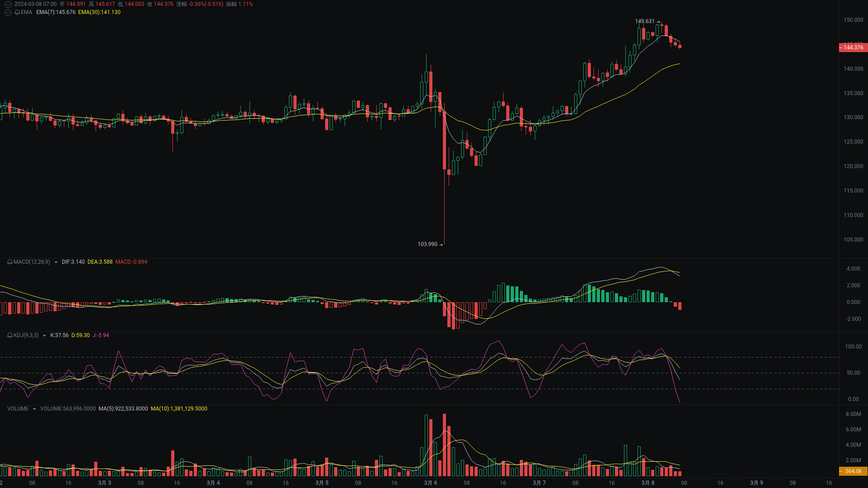
Task: Click the 3月 4 date on time axis
Action: click(x=213, y=483)
